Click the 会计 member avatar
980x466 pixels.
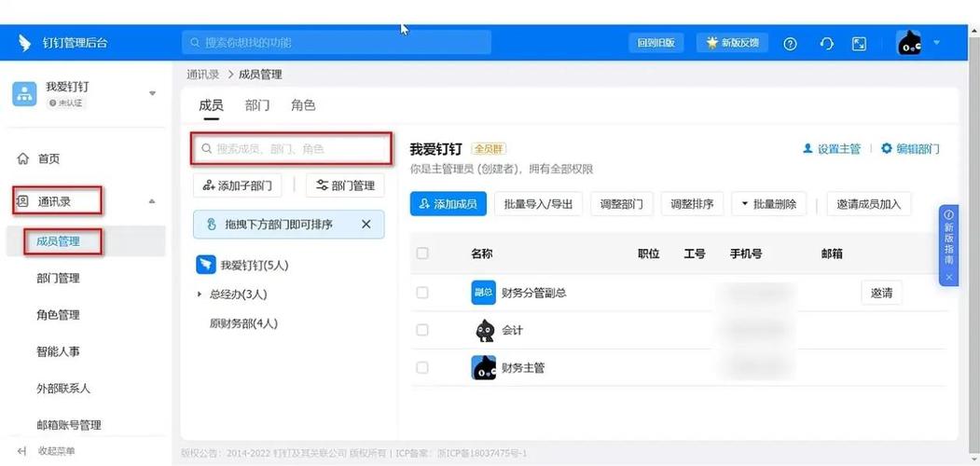click(x=483, y=330)
